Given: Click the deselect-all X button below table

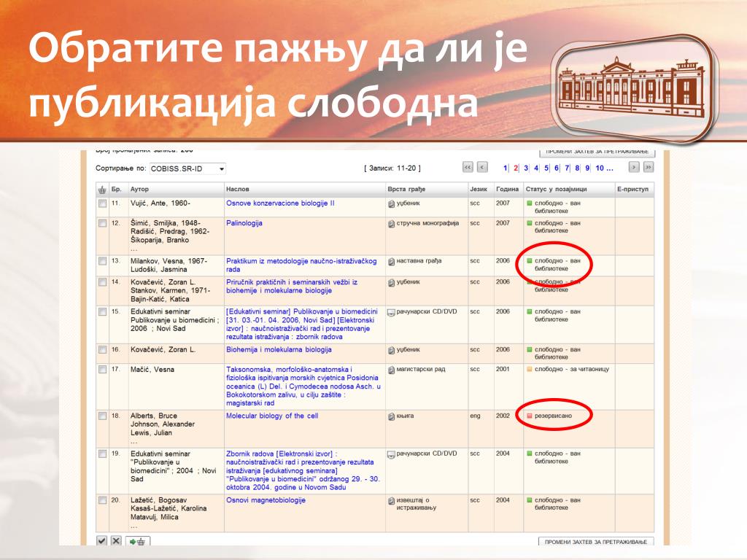Looking at the screenshot, I should 116,541.
